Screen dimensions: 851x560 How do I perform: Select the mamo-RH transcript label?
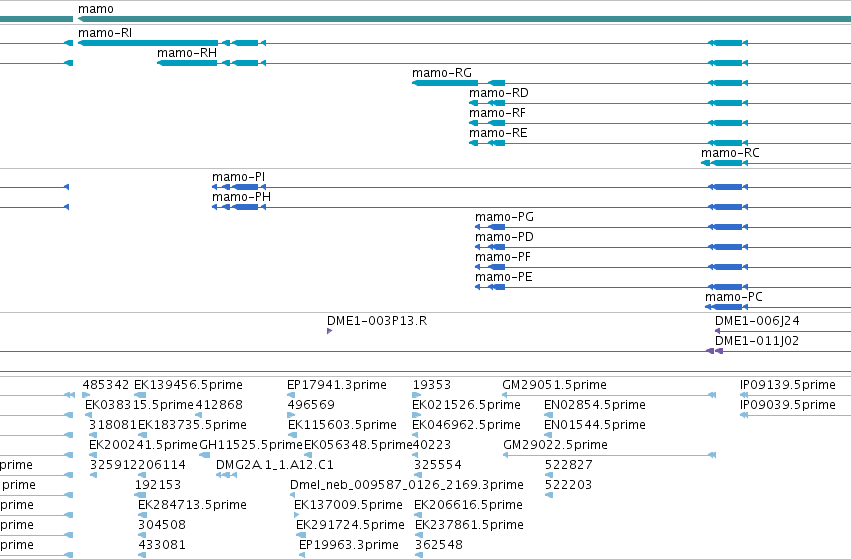coord(187,53)
